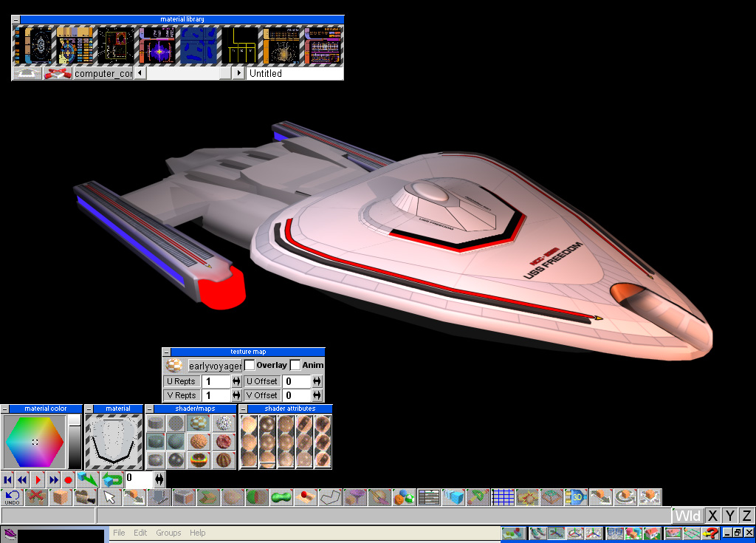This screenshot has width=756, height=543.
Task: Click the record keyframe red dot button
Action: click(69, 479)
